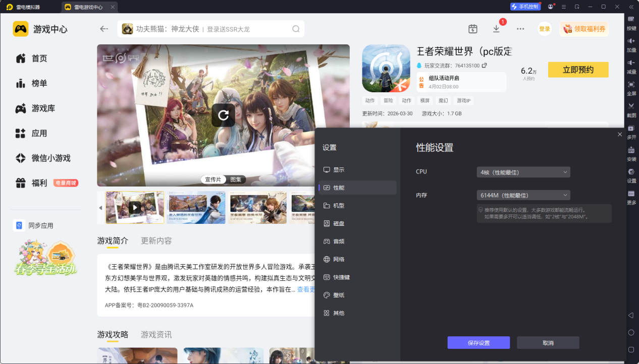Copy the player group number 764135100

pyautogui.click(x=485, y=66)
